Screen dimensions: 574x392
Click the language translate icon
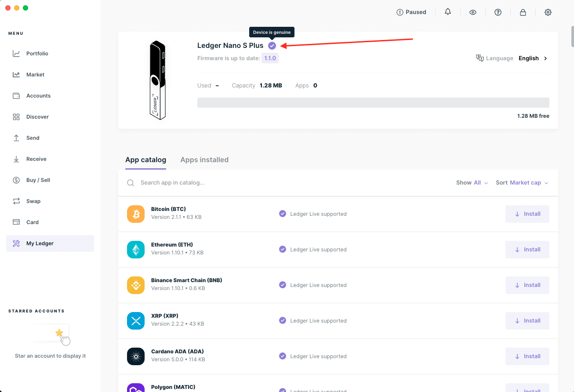[480, 58]
